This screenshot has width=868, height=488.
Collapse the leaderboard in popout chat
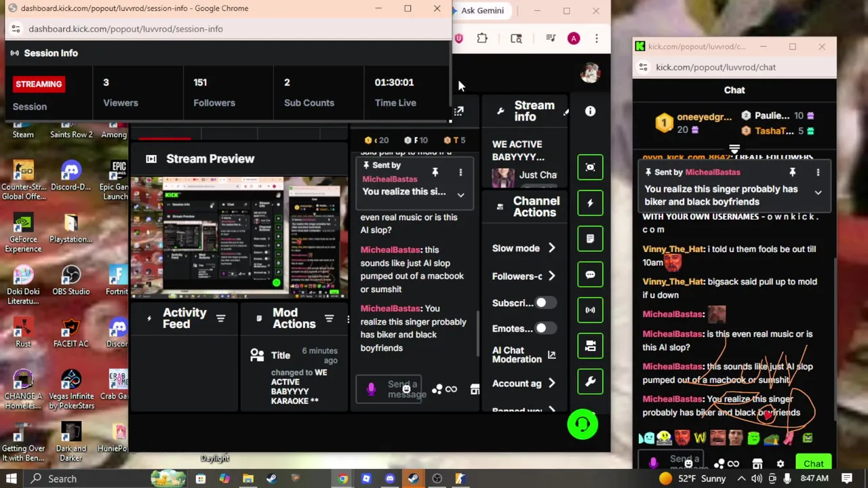tap(734, 148)
